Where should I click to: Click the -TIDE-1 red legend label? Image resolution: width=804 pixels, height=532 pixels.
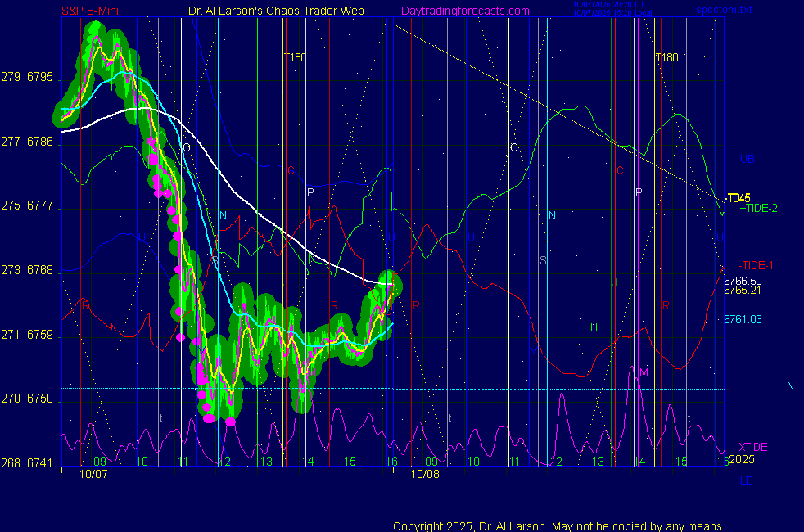pyautogui.click(x=757, y=266)
